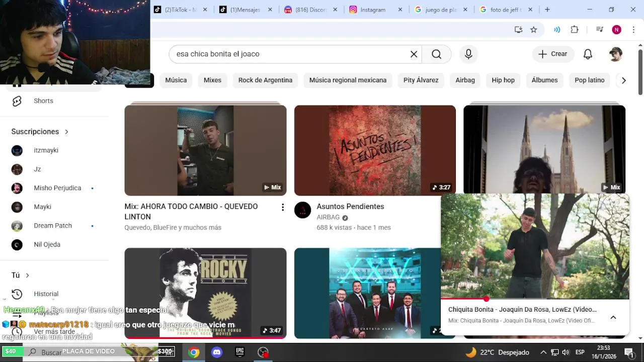Open Chrome profile N icon
The height and width of the screenshot is (362, 644).
[616, 30]
